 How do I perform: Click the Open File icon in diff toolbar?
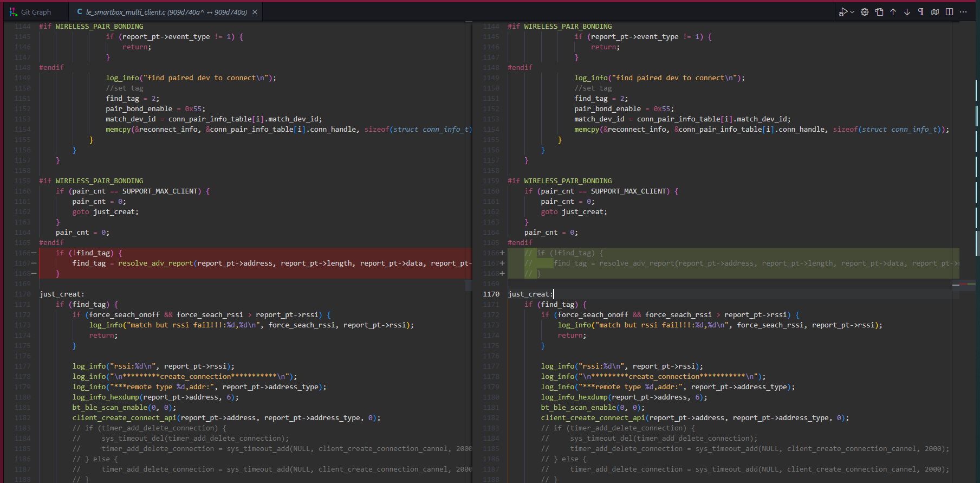tap(879, 12)
